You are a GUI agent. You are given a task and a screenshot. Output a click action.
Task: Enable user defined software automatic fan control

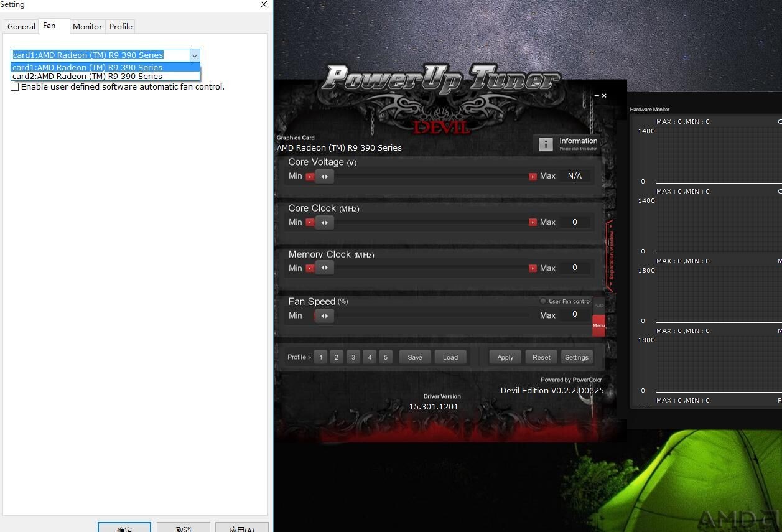[x=15, y=87]
